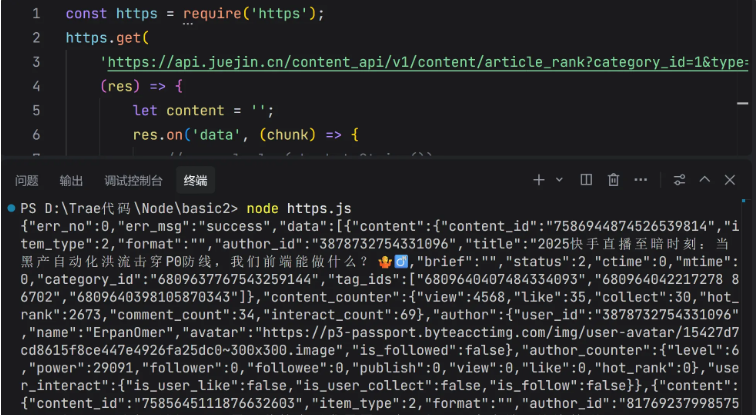This screenshot has width=756, height=415.
Task: Click the terminal scrollbar indicator
Action: coord(744,201)
